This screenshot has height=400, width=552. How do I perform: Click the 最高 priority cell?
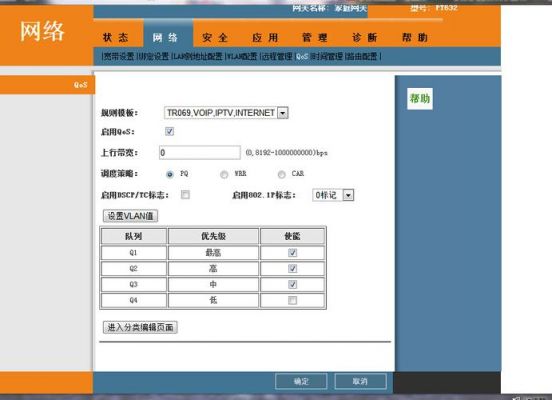[213, 252]
